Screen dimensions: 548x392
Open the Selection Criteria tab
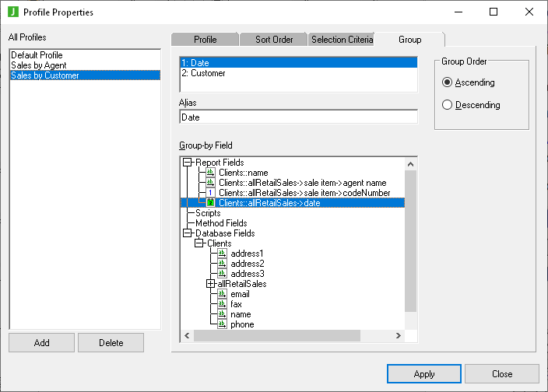[x=341, y=40]
